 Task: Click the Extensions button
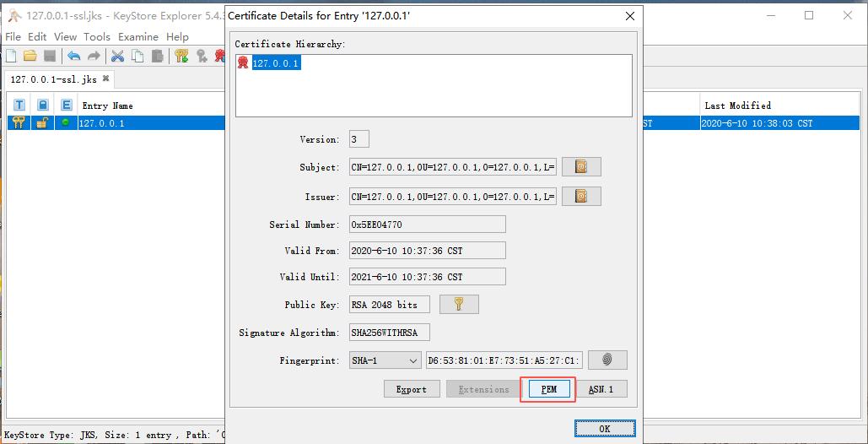pyautogui.click(x=483, y=389)
